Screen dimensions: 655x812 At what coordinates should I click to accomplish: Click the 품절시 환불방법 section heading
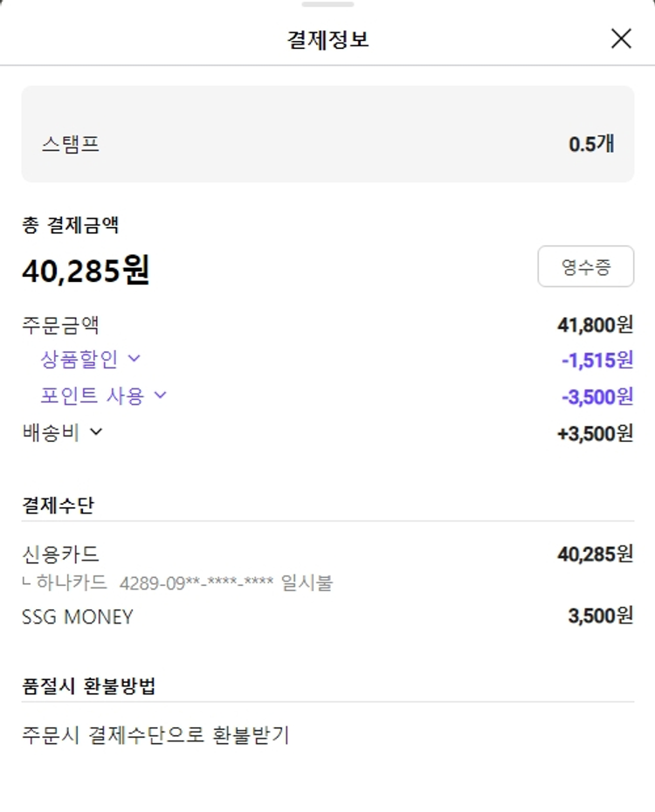[x=89, y=685]
